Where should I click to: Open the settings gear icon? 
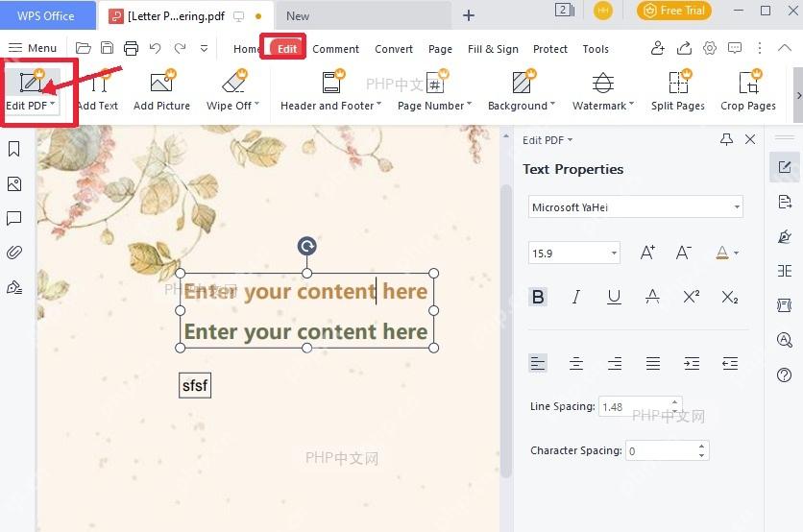pos(709,48)
